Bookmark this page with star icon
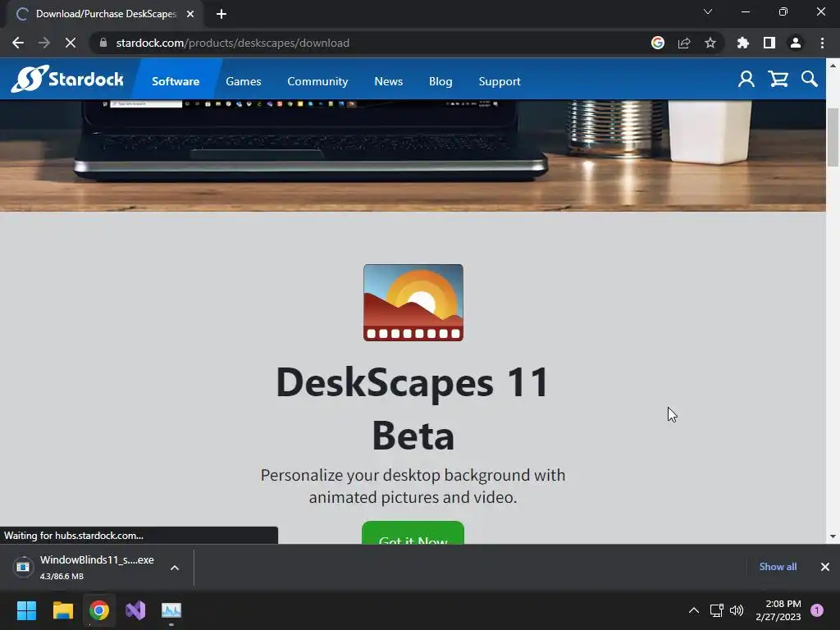The height and width of the screenshot is (630, 840). [710, 43]
